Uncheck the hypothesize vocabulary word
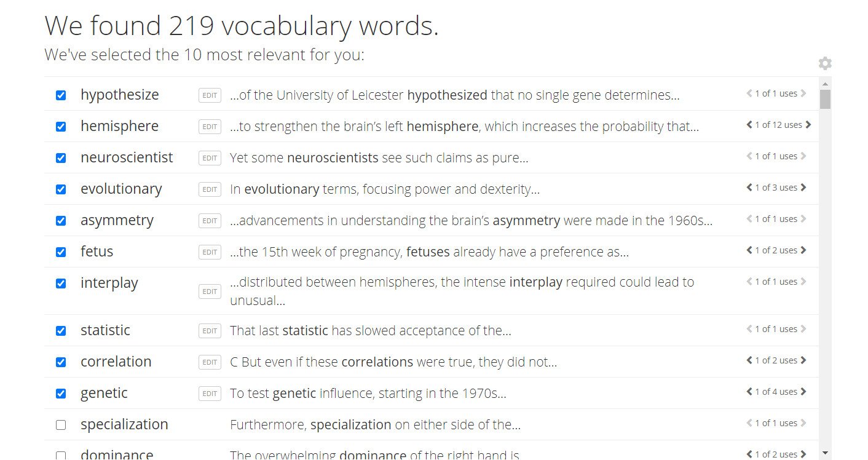 point(60,95)
